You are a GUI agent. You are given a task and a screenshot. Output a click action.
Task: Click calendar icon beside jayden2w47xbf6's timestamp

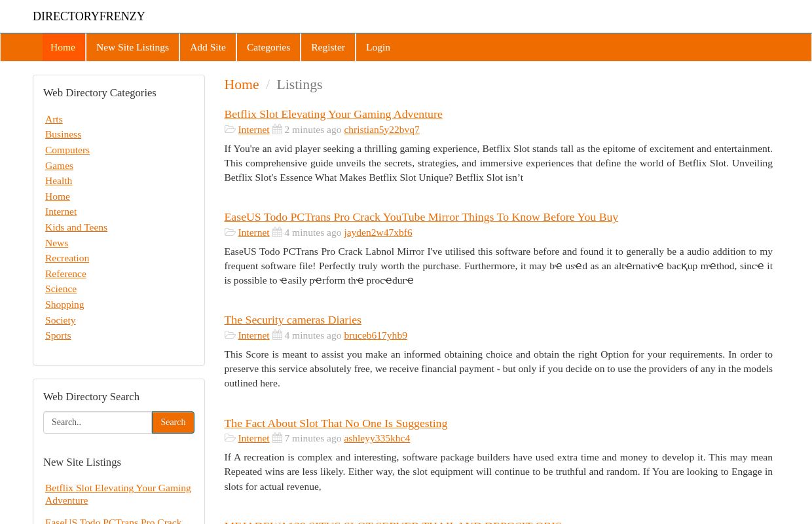coord(277,232)
